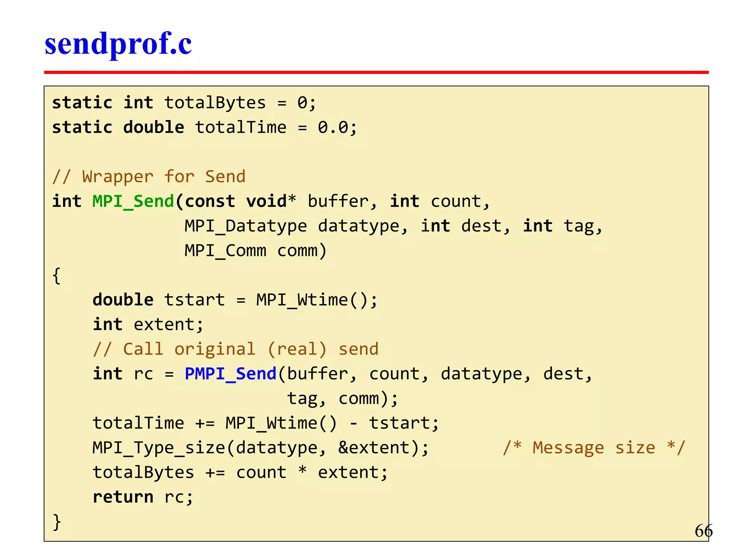Click the 'MPI_Type_size(datatype, &extent);' call
This screenshot has width=747, height=560.
(x=261, y=448)
